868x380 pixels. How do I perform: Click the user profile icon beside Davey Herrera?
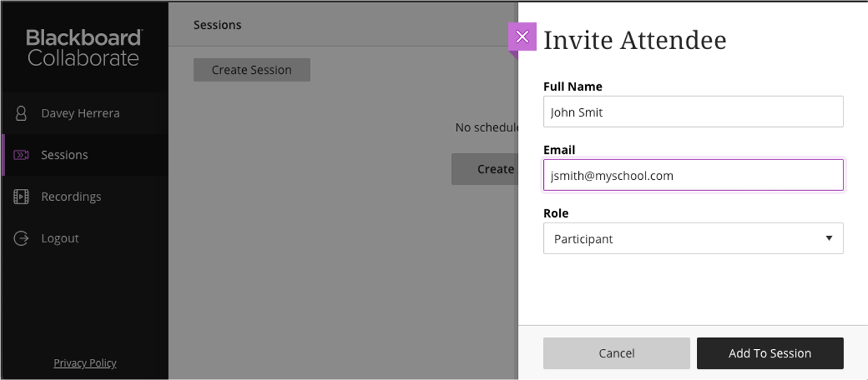point(21,113)
